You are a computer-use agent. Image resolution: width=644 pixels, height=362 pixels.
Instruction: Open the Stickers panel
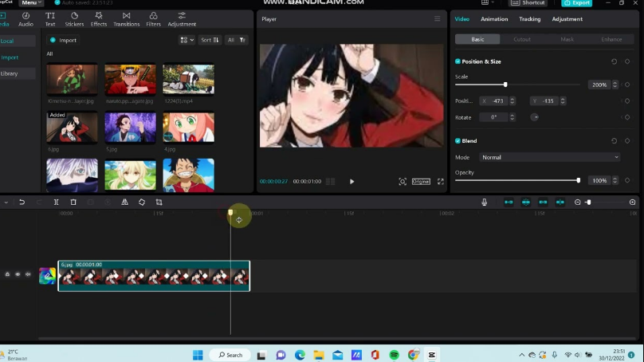tap(74, 19)
